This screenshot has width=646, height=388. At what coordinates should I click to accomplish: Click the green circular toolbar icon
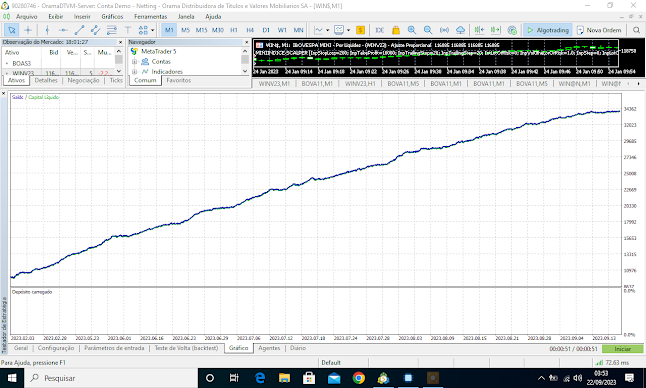point(512,30)
